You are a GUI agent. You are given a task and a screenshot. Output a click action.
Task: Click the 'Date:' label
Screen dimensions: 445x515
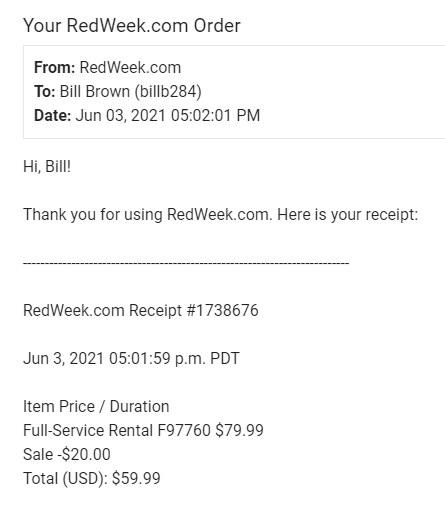pos(53,116)
